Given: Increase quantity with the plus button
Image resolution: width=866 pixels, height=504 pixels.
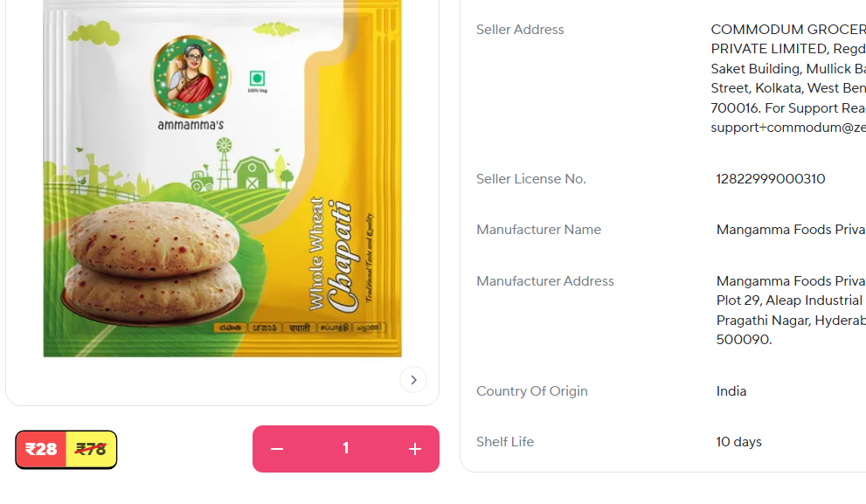Looking at the screenshot, I should [415, 449].
